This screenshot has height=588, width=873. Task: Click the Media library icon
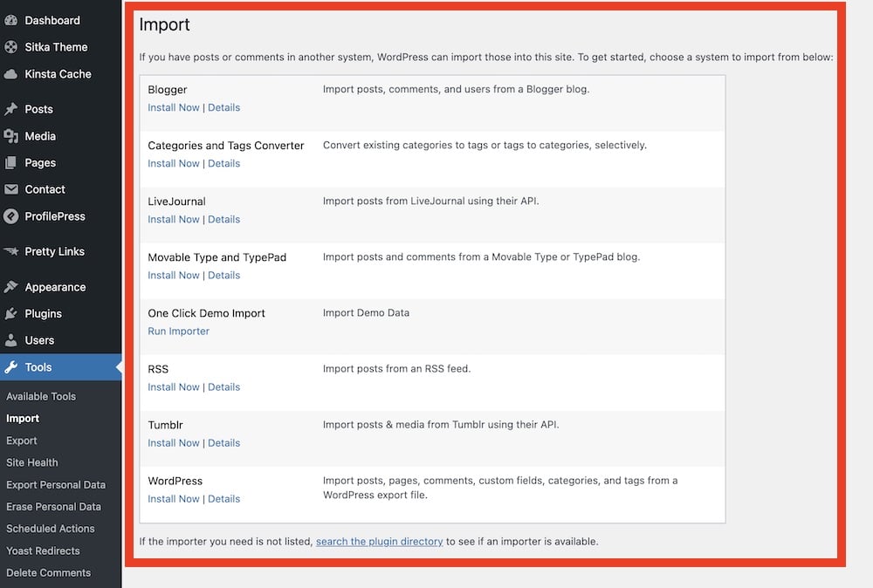pyautogui.click(x=11, y=136)
